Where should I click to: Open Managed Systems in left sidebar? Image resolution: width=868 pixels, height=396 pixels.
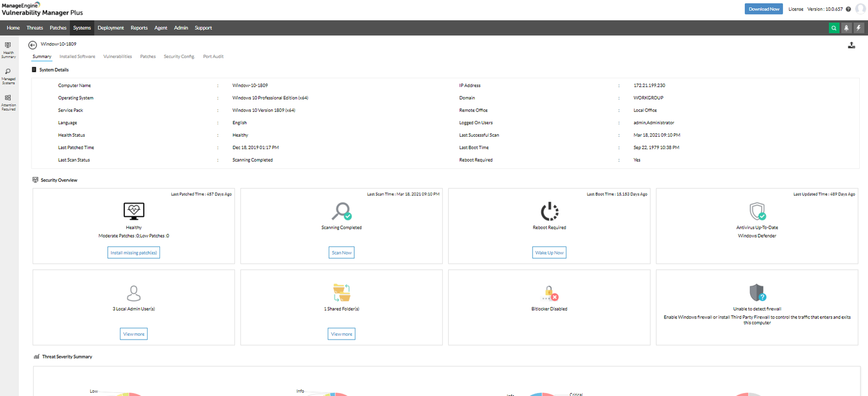[x=8, y=76]
